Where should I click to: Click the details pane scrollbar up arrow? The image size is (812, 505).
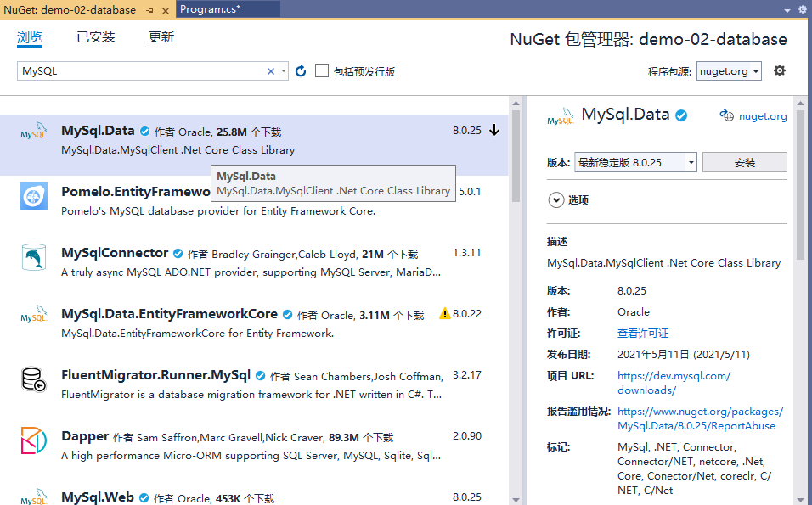click(800, 104)
